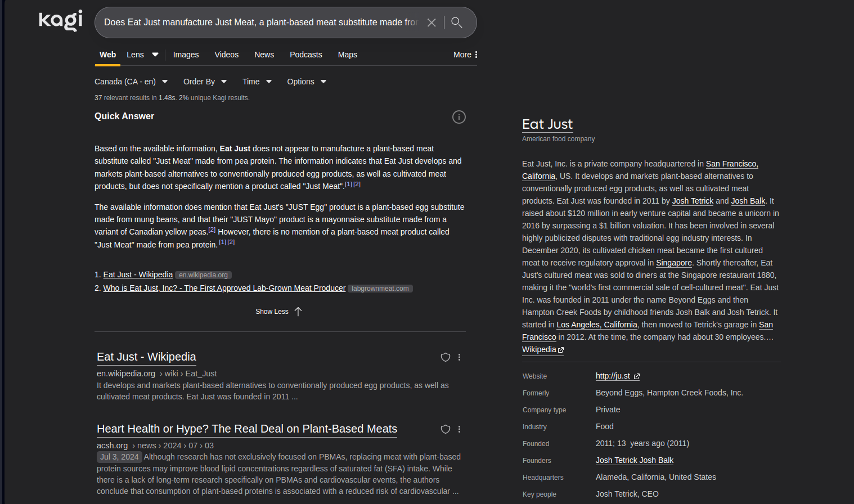This screenshot has height=504, width=854.
Task: Open the Lens dropdown
Action: click(x=142, y=55)
